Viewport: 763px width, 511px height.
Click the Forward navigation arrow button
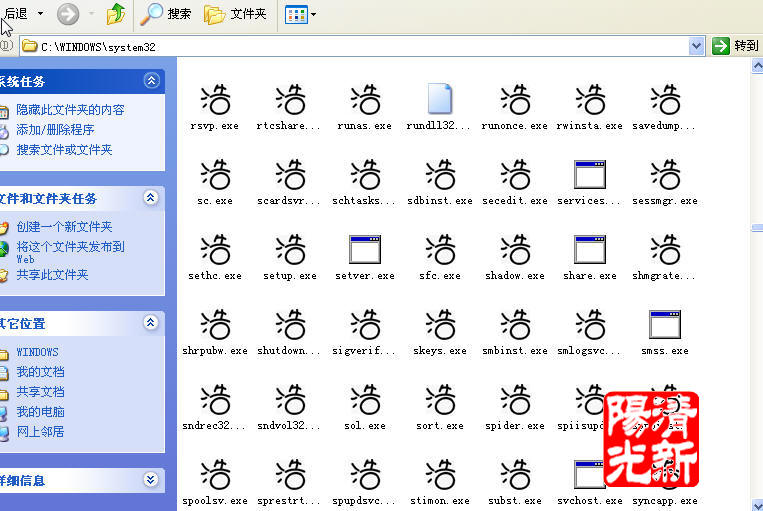point(68,14)
